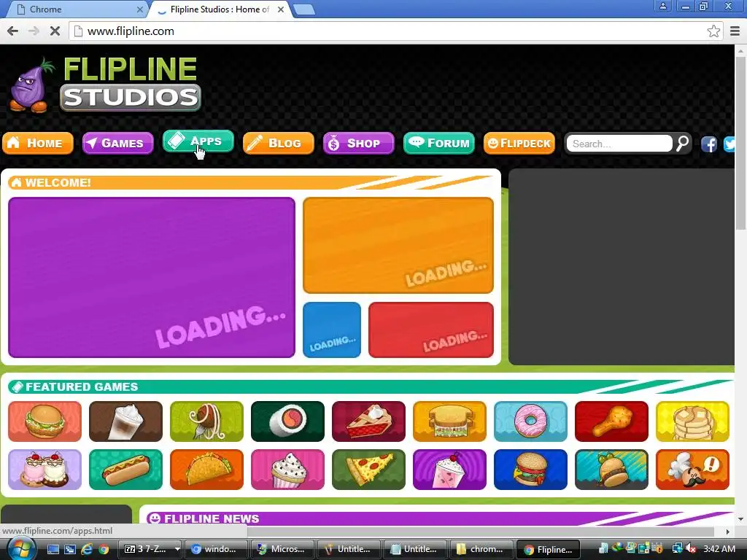Open the burger with sunglasses game thumbnail
This screenshot has height=560, width=747.
click(x=612, y=470)
